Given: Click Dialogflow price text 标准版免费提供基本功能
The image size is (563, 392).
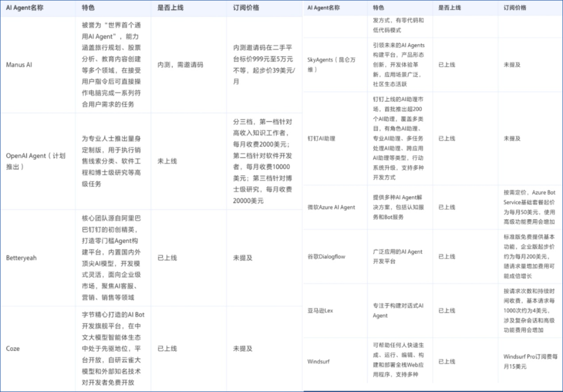Looking at the screenshot, I should pos(529,257).
